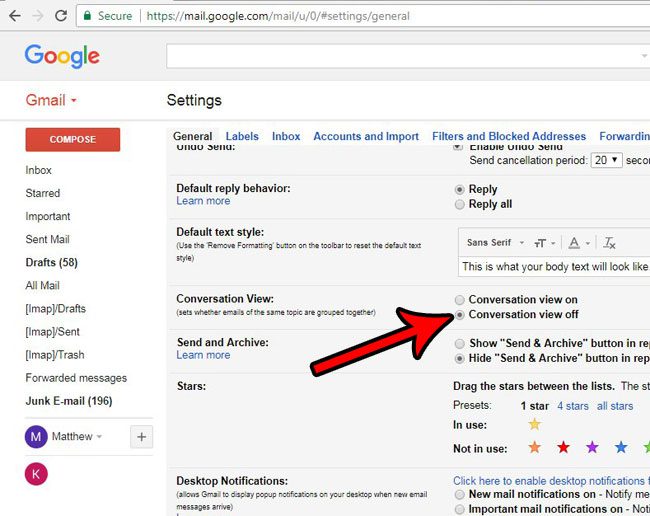Click the green Secure padlock icon
The image size is (650, 516).
point(88,16)
